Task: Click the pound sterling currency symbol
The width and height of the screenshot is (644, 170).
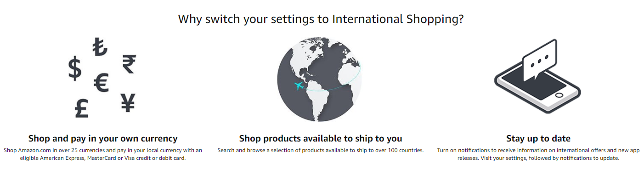Action: click(x=82, y=107)
